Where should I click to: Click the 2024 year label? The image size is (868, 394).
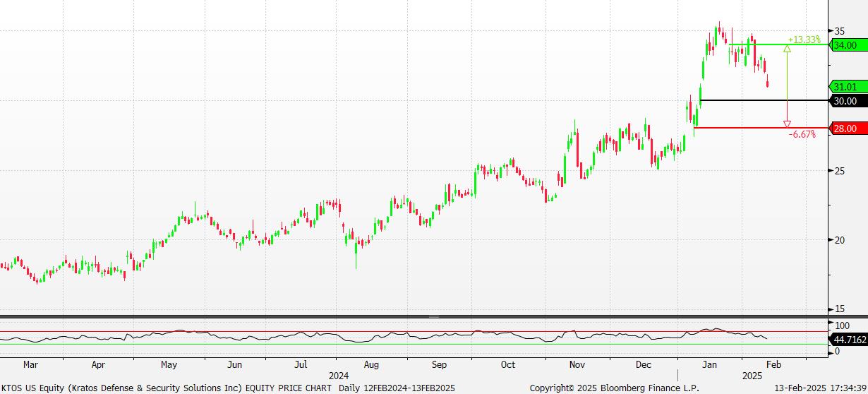[339, 375]
